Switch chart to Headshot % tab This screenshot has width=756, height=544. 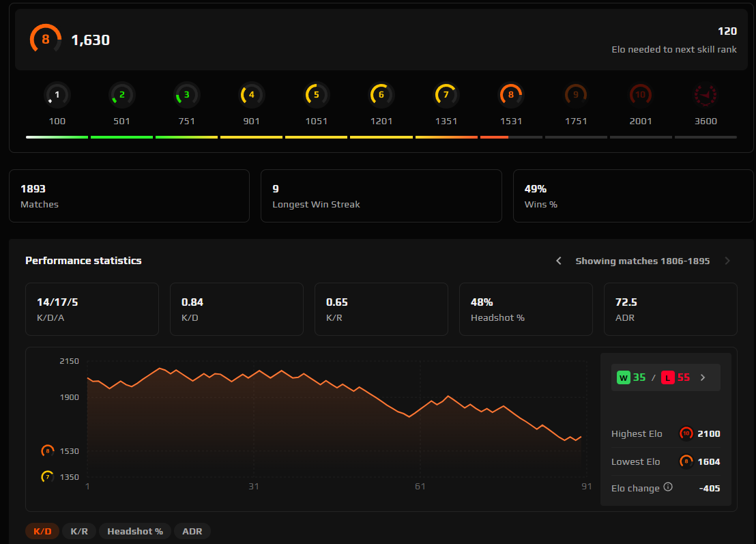(x=135, y=531)
